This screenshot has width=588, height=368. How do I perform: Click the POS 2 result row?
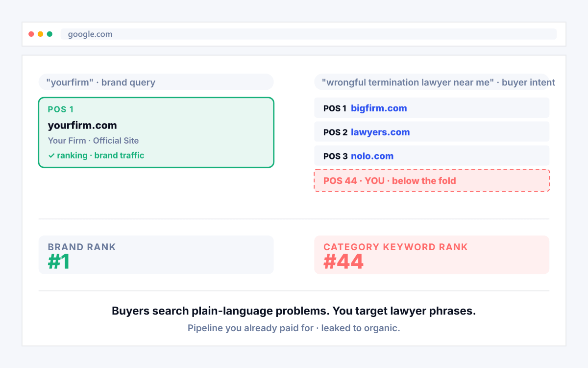pyautogui.click(x=432, y=132)
